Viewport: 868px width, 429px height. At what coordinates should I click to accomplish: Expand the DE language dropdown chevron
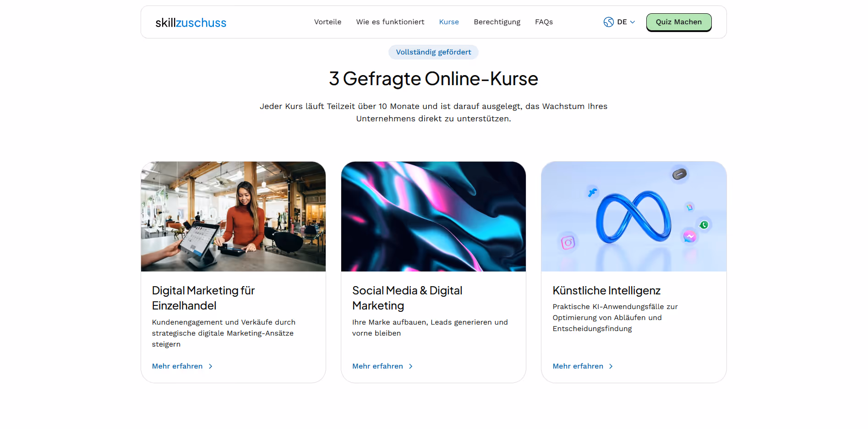tap(633, 22)
